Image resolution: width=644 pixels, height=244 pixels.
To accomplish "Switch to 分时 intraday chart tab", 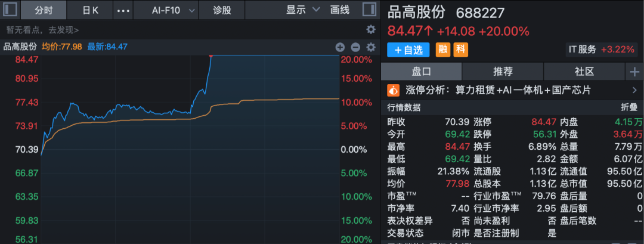I will 44,10.
